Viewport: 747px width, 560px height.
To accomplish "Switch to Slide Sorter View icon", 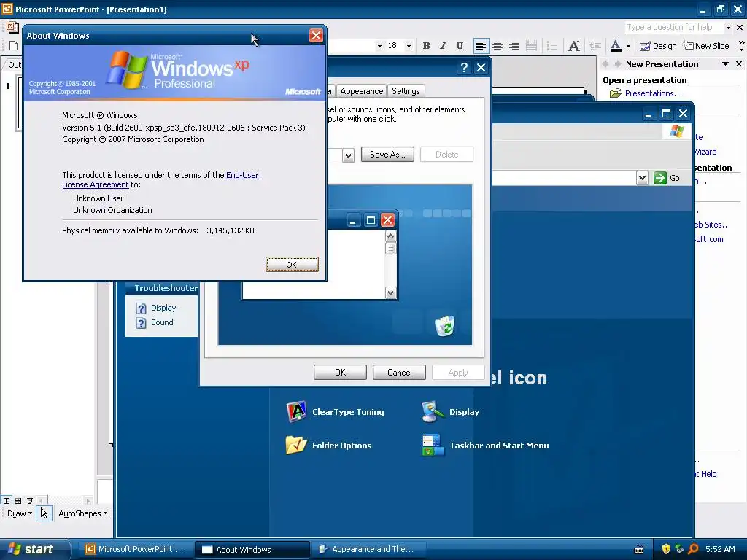I will coord(18,500).
